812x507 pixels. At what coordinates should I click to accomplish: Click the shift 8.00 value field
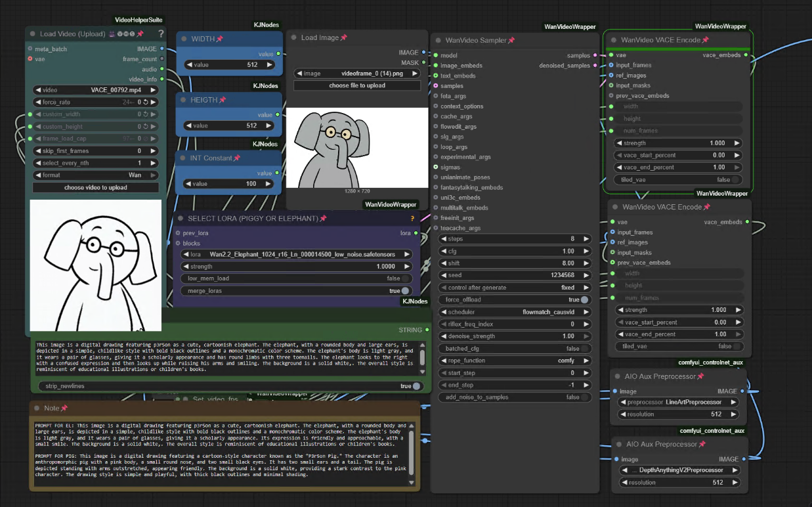pos(515,263)
